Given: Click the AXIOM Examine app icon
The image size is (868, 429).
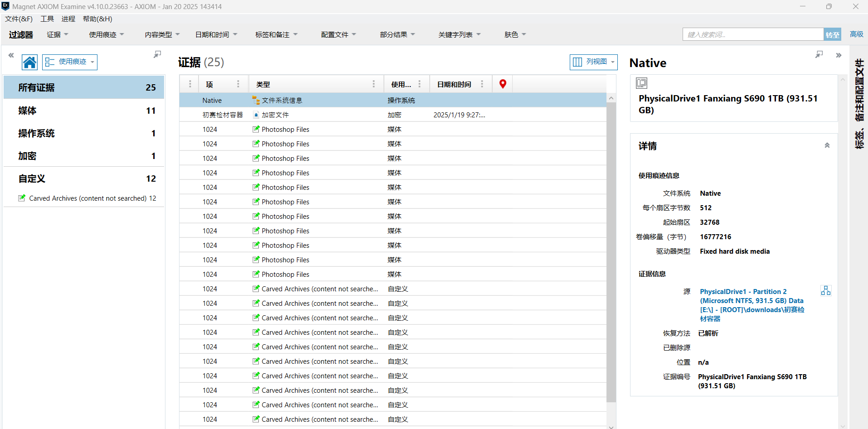Looking at the screenshot, I should 5,6.
